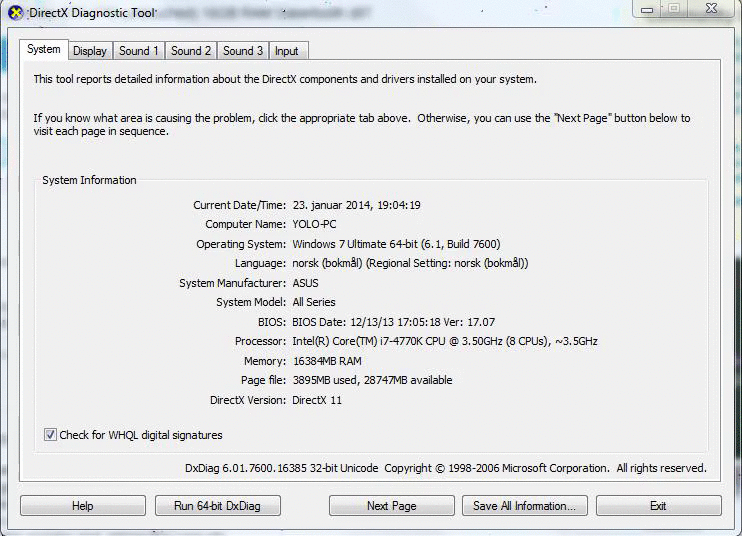Click computer name value 'YOLO-PC'
The image size is (742, 536).
point(314,224)
